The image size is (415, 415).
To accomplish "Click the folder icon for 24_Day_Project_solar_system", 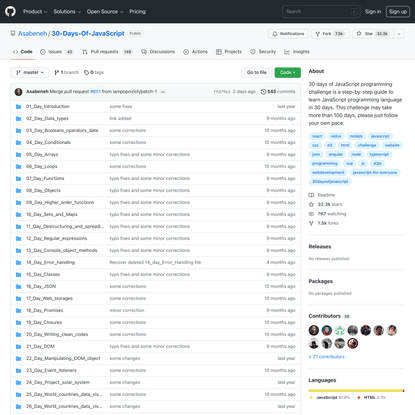I will [x=19, y=382].
